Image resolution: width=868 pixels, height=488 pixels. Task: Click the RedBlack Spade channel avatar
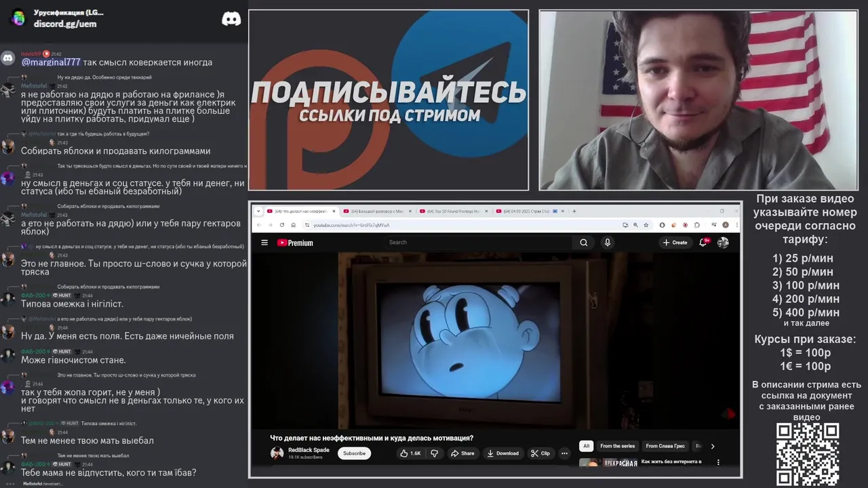pyautogui.click(x=277, y=453)
